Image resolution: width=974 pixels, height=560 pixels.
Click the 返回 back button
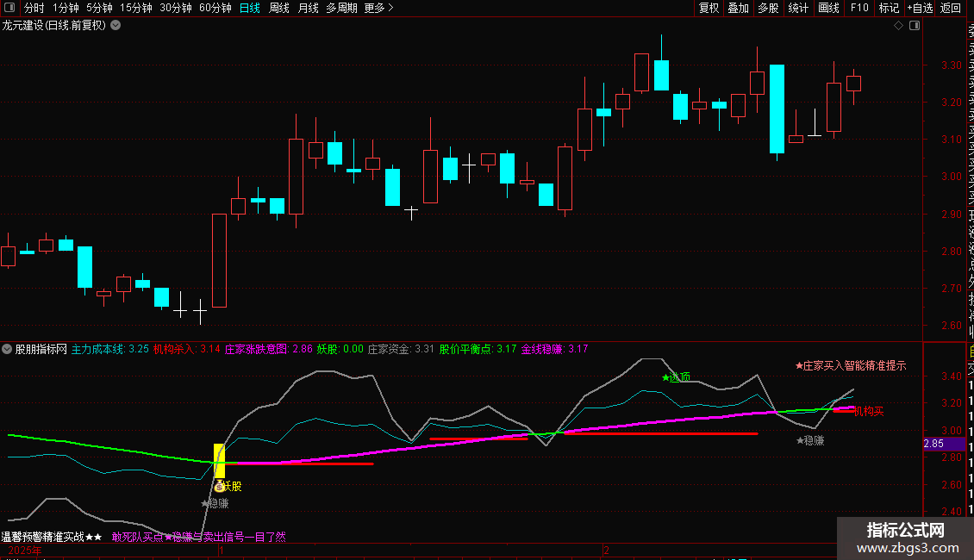951,8
